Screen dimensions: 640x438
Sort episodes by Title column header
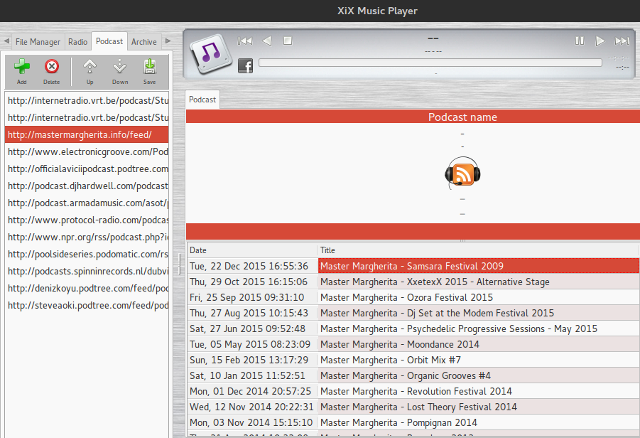pyautogui.click(x=478, y=250)
